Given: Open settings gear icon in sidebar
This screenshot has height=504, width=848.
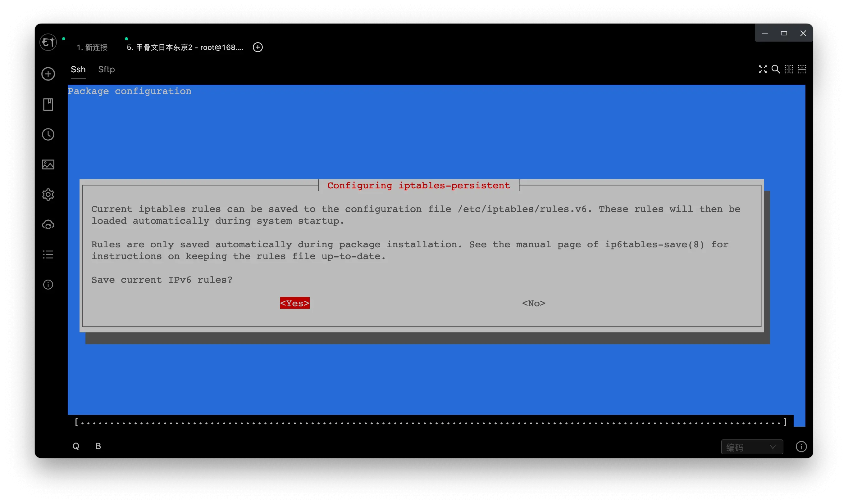Looking at the screenshot, I should point(48,195).
